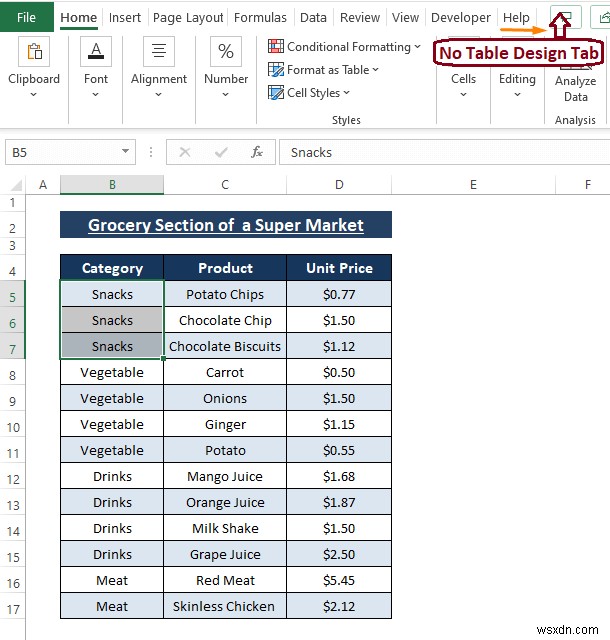Open Format as Table dropdown arrow
Screen dimensions: 610x640
[x=375, y=70]
